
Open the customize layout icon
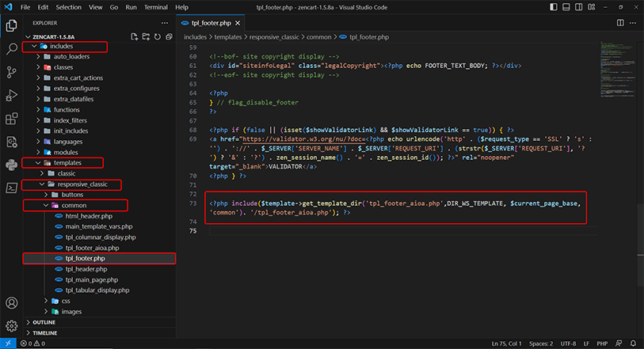[592, 7]
